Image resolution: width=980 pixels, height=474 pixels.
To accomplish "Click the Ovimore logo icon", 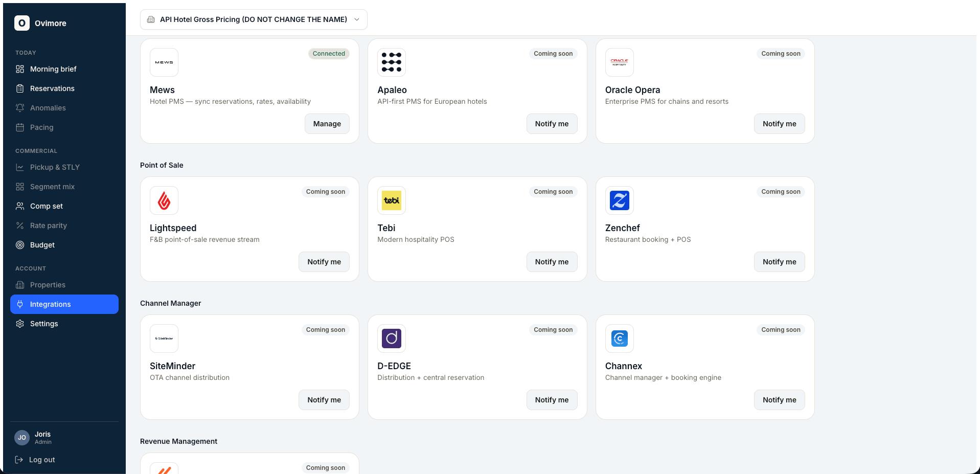I will (x=22, y=23).
